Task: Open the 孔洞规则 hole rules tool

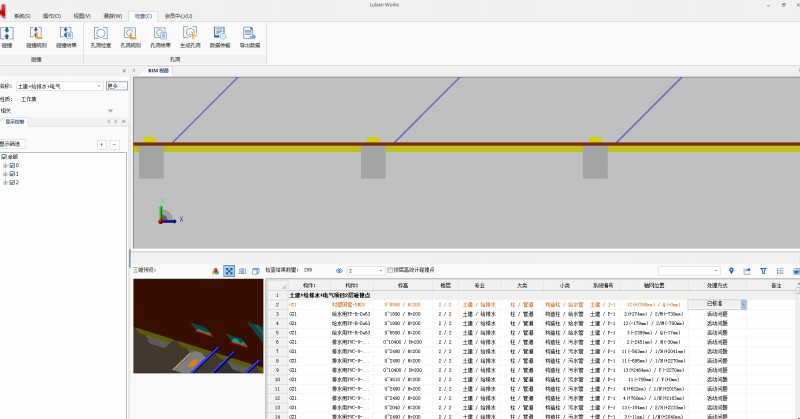Action: click(x=130, y=37)
